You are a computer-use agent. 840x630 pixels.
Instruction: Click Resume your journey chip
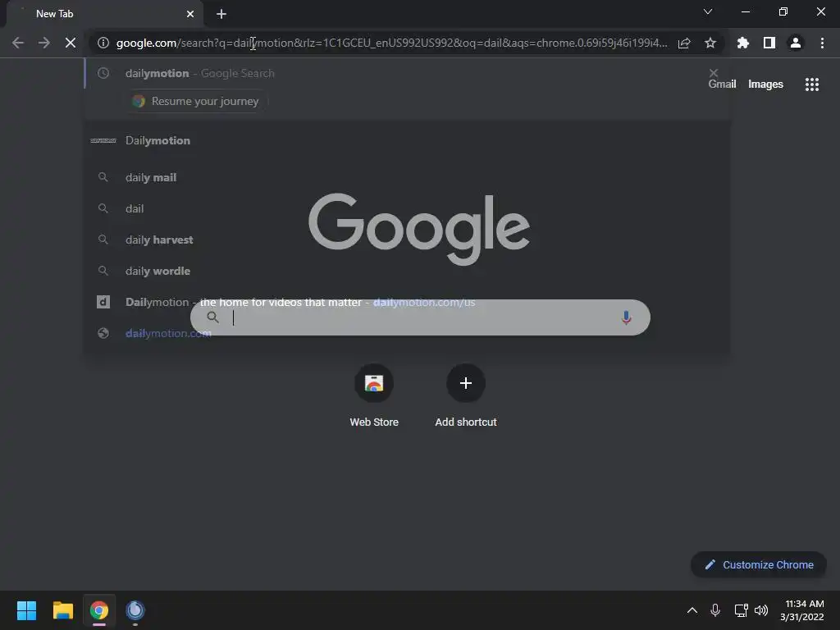(197, 101)
